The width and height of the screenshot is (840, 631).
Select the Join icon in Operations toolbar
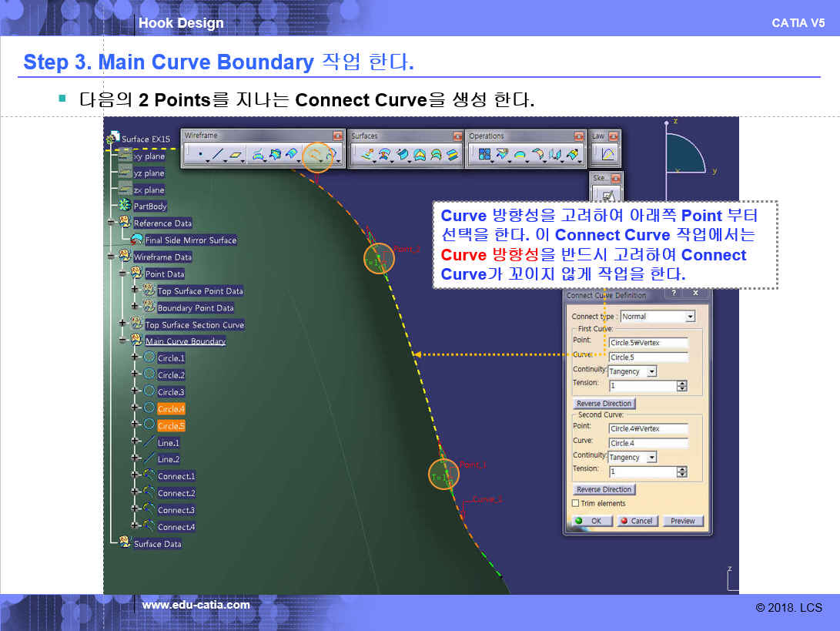485,155
